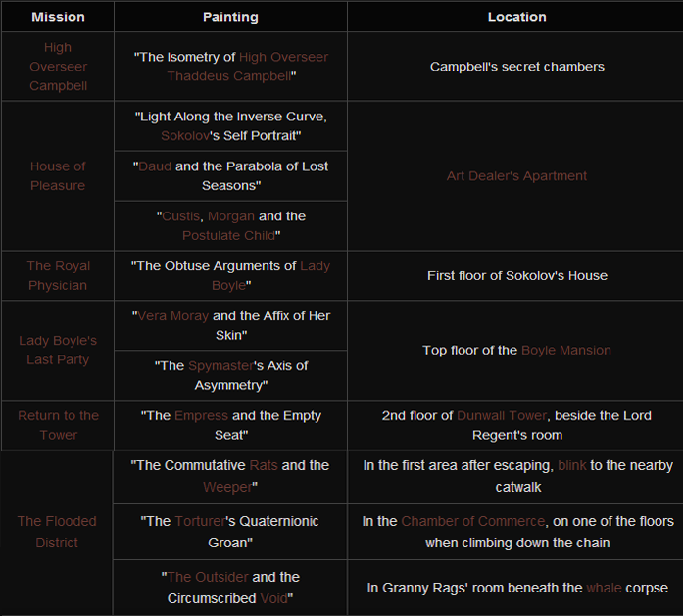The image size is (683, 616).
Task: Open the Postulate Child link
Action: (228, 235)
